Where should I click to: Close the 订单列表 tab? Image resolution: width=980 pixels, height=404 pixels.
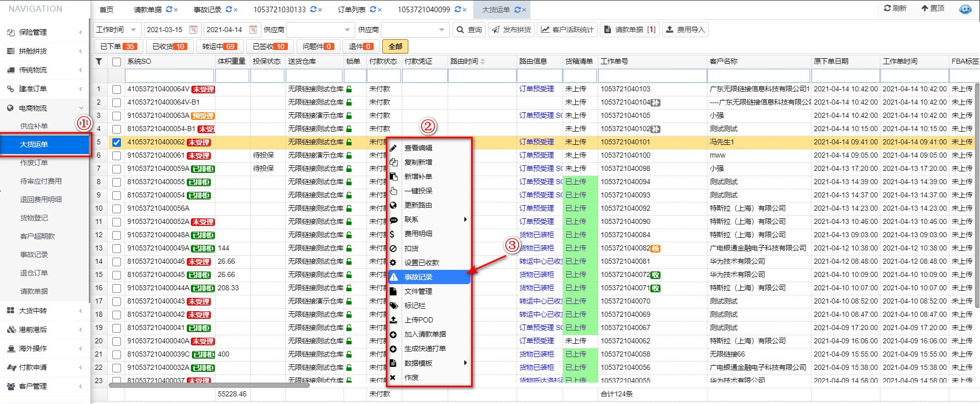[380, 10]
